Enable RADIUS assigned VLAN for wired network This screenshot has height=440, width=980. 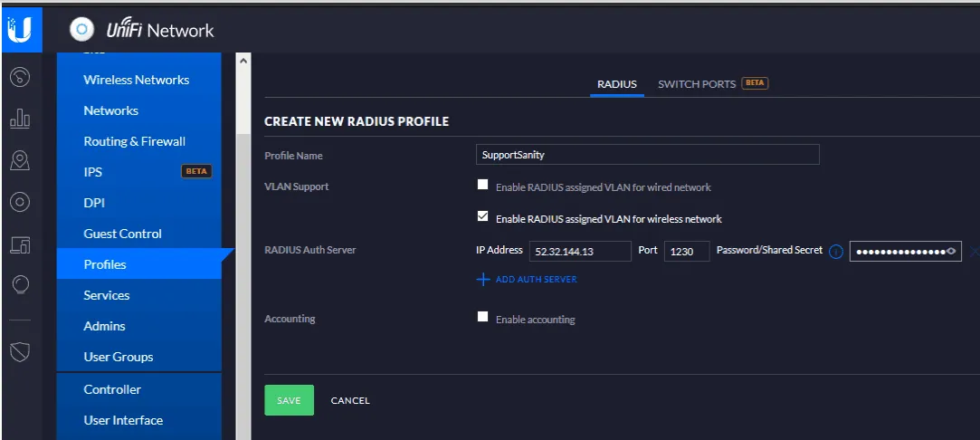[482, 185]
